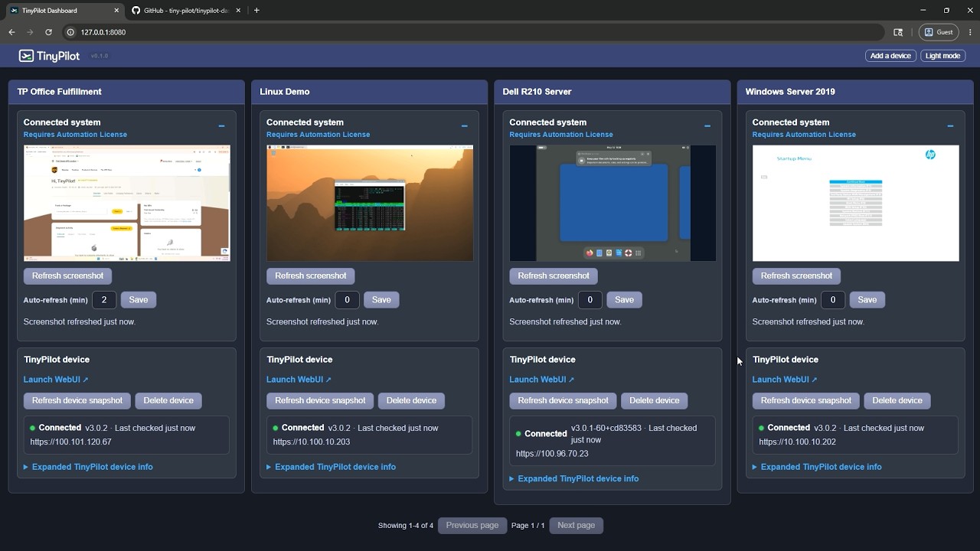980x551 pixels.
Task: Refresh screenshot for TP Office Fulfillment
Action: pos(67,275)
